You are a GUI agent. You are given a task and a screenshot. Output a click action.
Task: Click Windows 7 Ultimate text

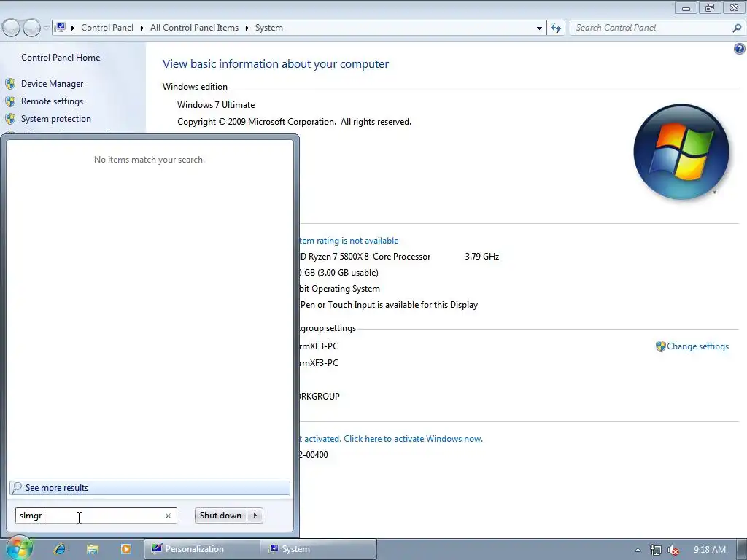216,105
